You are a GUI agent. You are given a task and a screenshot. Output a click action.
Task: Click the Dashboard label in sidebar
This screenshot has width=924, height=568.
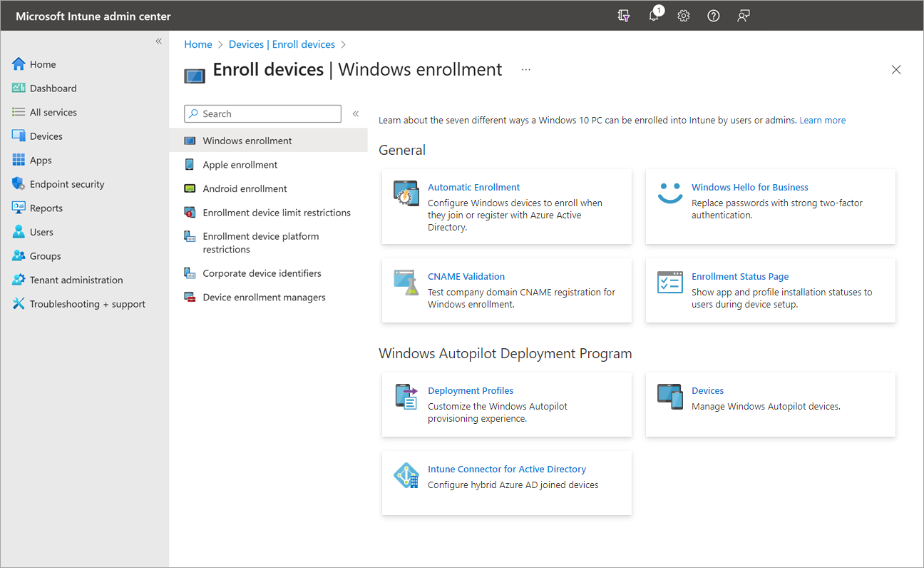pos(53,88)
